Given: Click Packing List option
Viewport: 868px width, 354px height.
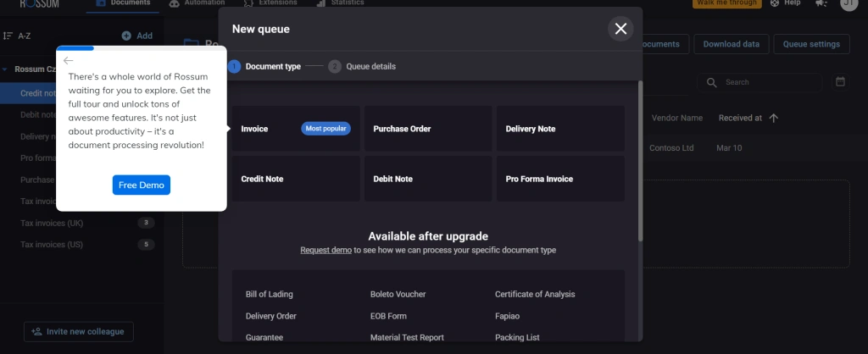Looking at the screenshot, I should pos(517,337).
